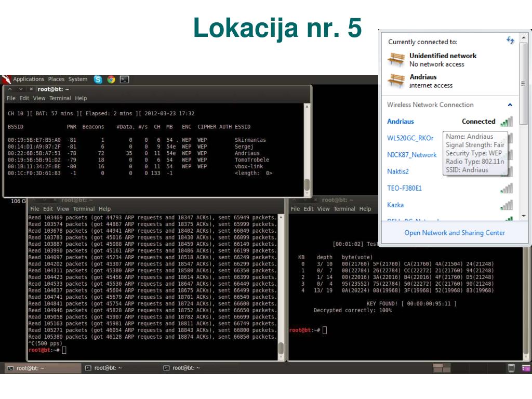Maximize the airodump terminal with up arrow
The height and width of the screenshot is (399, 532).
pos(10,89)
